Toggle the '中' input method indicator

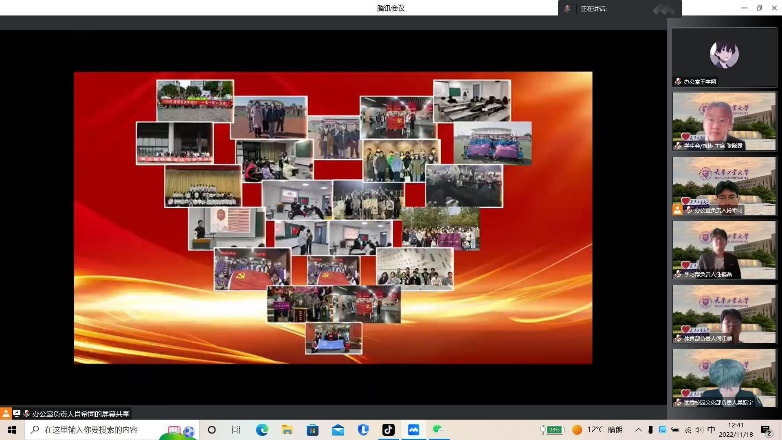pos(711,430)
